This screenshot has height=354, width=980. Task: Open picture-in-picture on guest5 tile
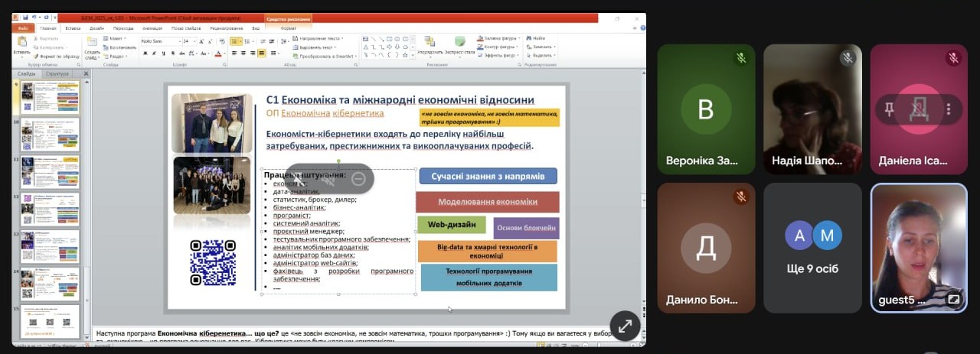[953, 299]
